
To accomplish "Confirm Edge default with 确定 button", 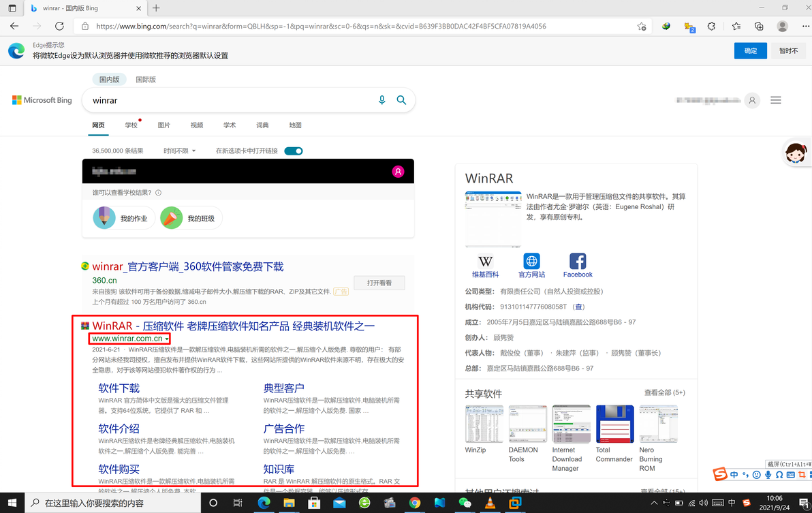I will point(751,50).
